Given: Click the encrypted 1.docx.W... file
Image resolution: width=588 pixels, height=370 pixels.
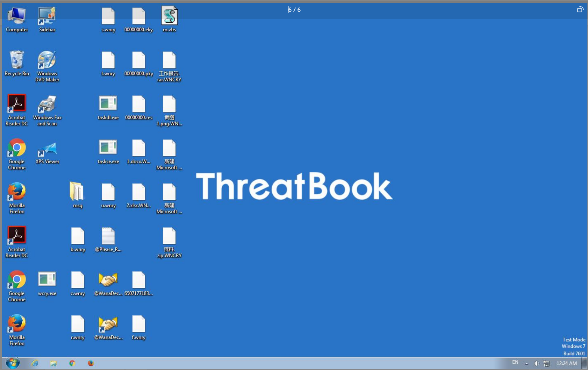Looking at the screenshot, I should click(x=139, y=151).
